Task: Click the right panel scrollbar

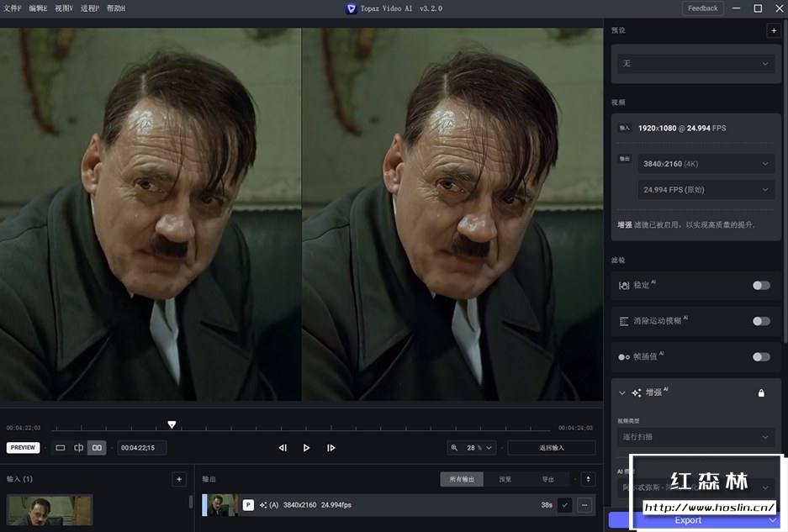Action: click(x=785, y=181)
